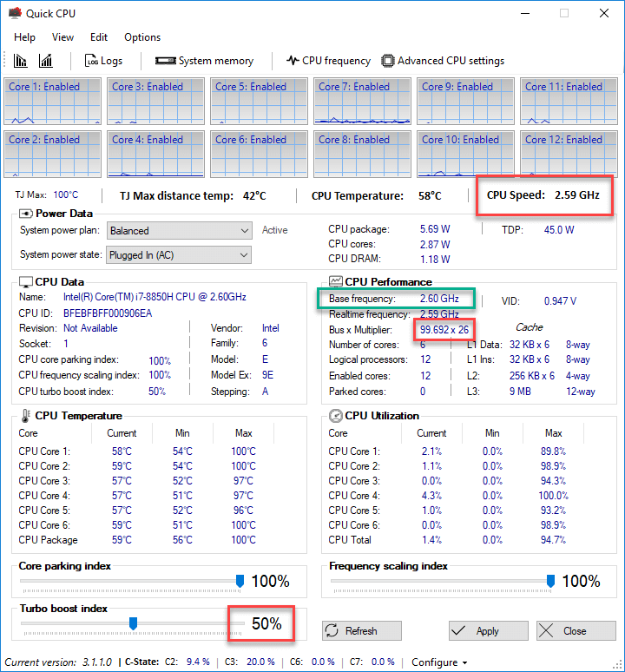Click the CPU Core 4 max utilization 100.0%
Image resolution: width=625 pixels, height=672 pixels.
click(x=553, y=496)
